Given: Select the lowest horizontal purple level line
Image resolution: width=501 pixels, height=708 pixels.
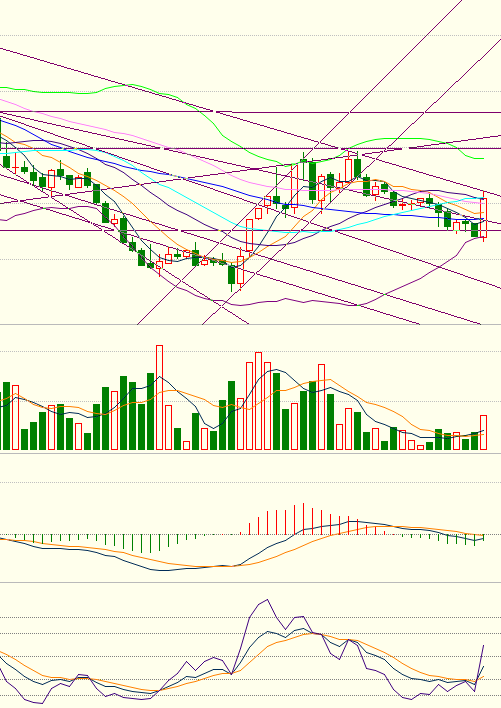Looking at the screenshot, I should click(x=250, y=231).
